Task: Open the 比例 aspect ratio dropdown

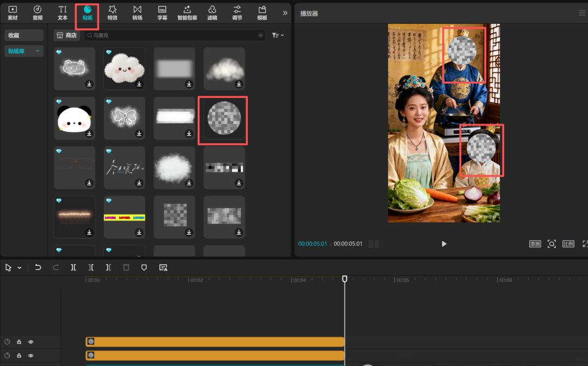Action: tap(568, 243)
